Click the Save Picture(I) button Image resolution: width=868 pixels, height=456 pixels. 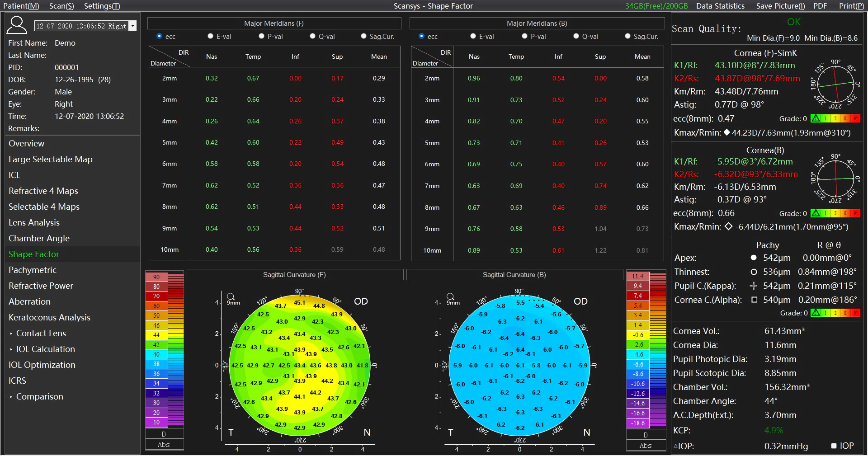(x=780, y=6)
